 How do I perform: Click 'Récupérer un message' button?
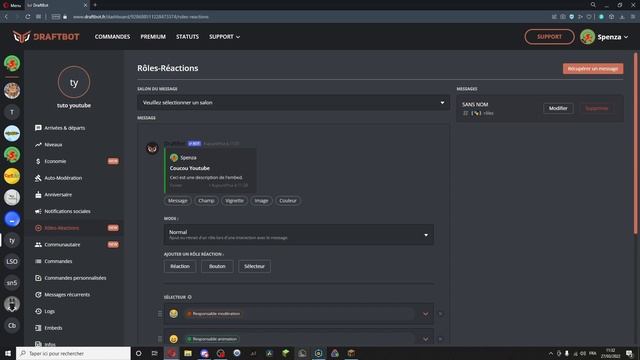[x=593, y=69]
